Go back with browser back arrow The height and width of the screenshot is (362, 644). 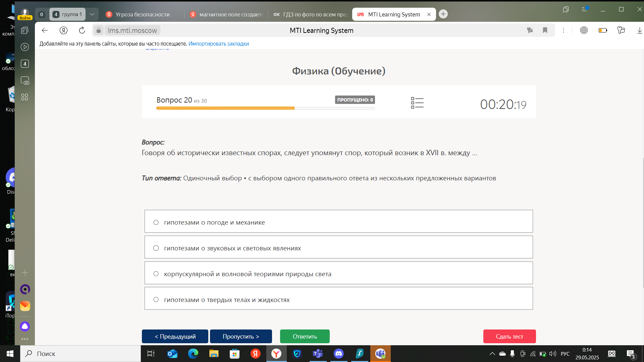click(x=45, y=31)
